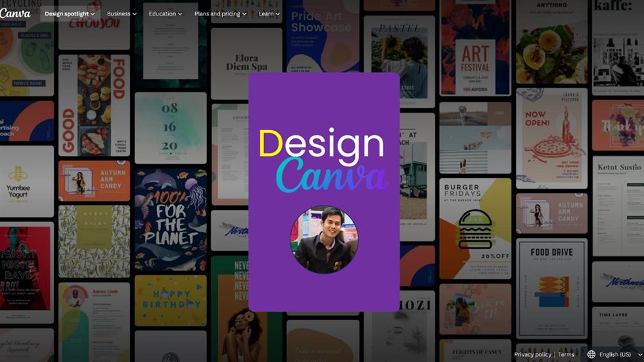
Task: Open the green leaf pattern invitation
Action: coord(94,242)
